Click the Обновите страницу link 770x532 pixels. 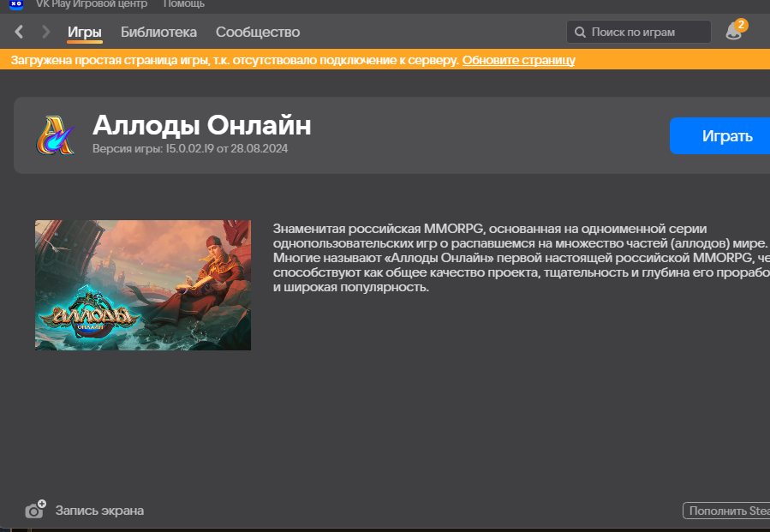point(518,60)
